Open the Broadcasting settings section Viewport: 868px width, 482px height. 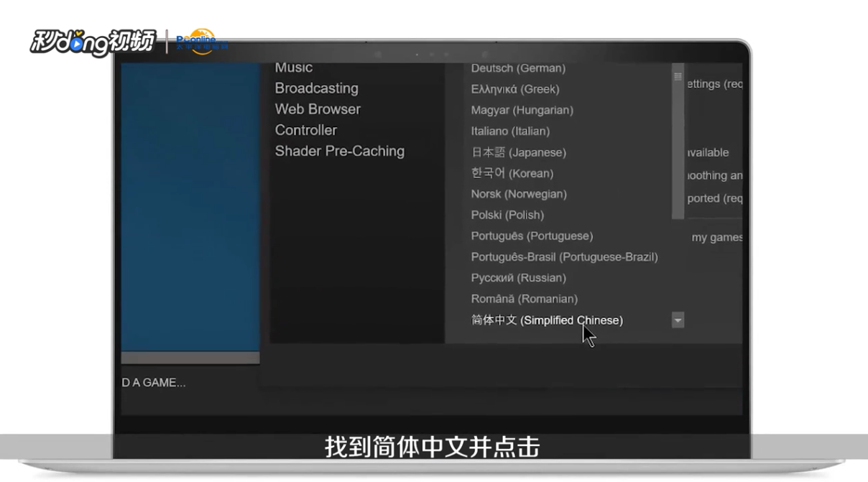coord(316,88)
